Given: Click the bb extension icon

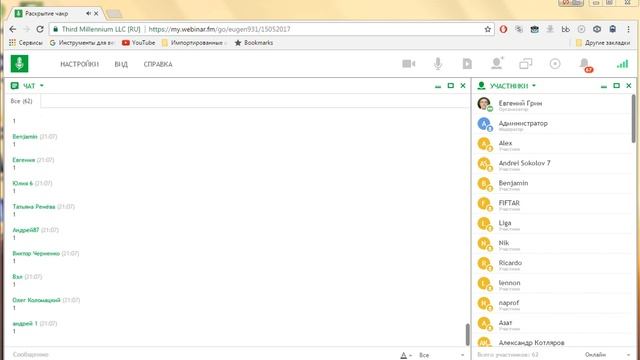Looking at the screenshot, I should [565, 29].
